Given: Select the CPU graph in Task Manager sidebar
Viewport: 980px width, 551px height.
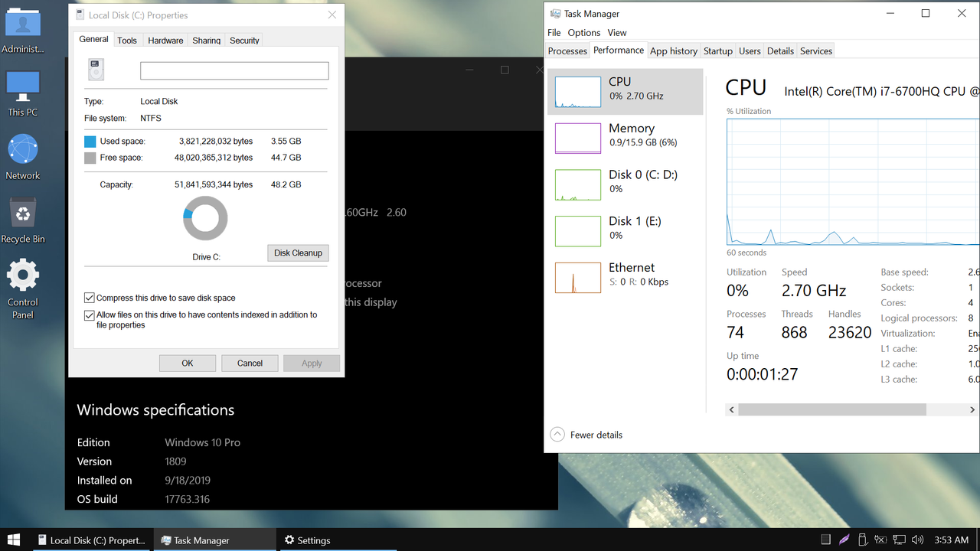Looking at the screenshot, I should (578, 92).
